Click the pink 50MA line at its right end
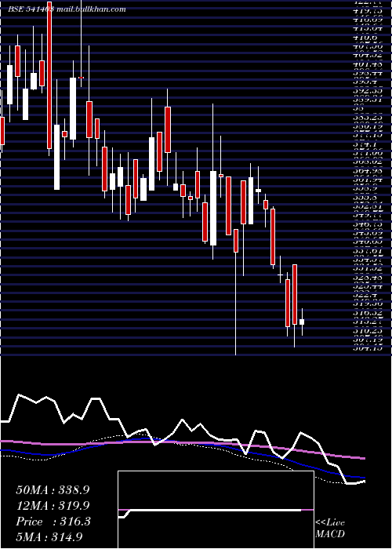The width and height of the screenshot is (392, 549). (x=363, y=458)
